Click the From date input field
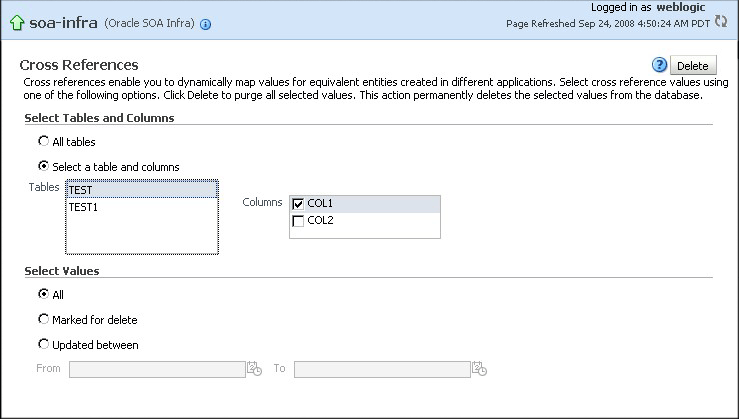 [x=157, y=369]
